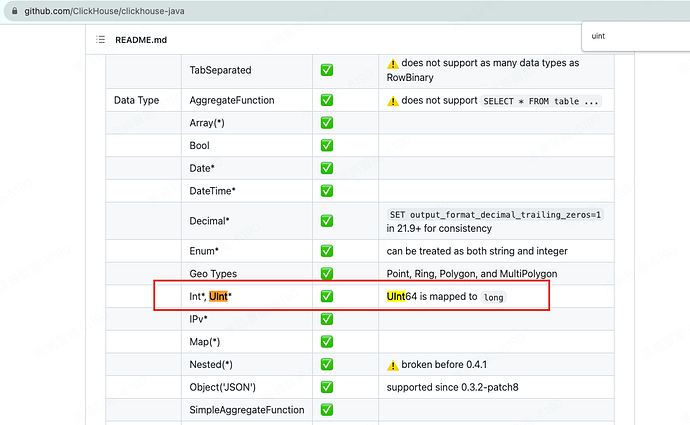Click the lock icon in address bar
Image resolution: width=690 pixels, height=425 pixels.
15,11
